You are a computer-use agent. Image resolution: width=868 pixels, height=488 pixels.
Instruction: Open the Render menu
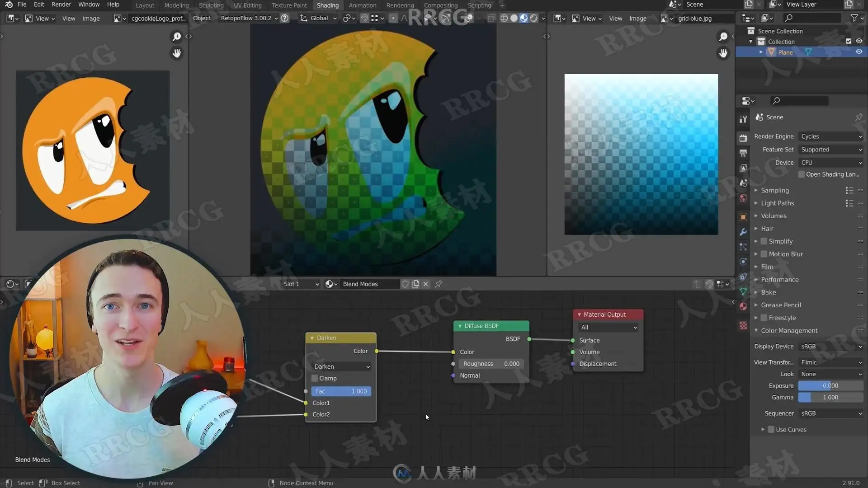tap(61, 5)
